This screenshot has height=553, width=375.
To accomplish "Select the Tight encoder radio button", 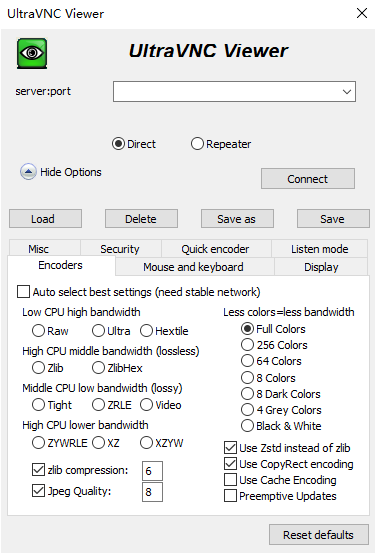I will [x=38, y=405].
